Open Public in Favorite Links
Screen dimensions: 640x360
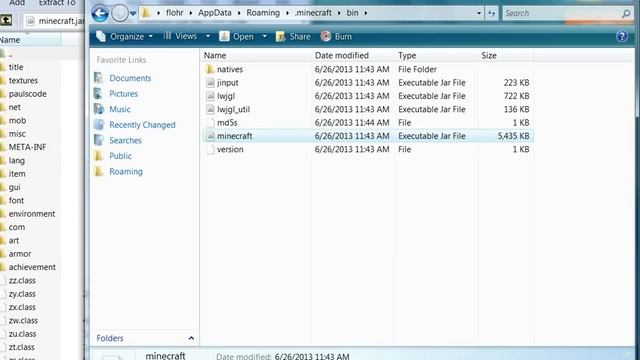pyautogui.click(x=120, y=156)
